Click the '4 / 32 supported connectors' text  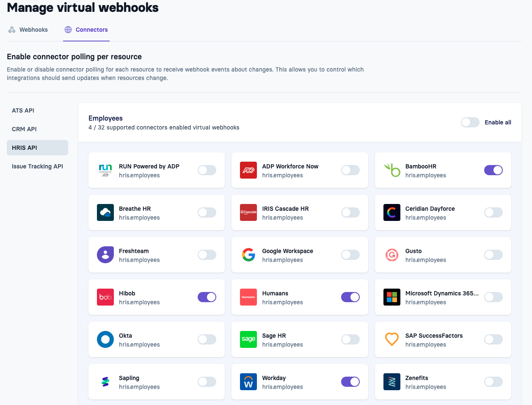tap(164, 127)
